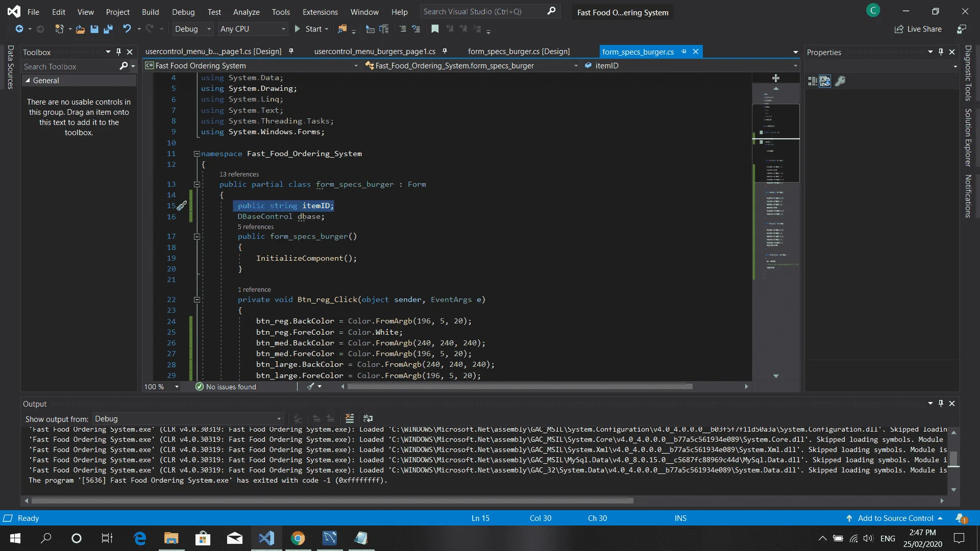Pin the usercontrol_menu_burgers_page1.cs tab
This screenshot has width=980, height=551.
click(445, 51)
